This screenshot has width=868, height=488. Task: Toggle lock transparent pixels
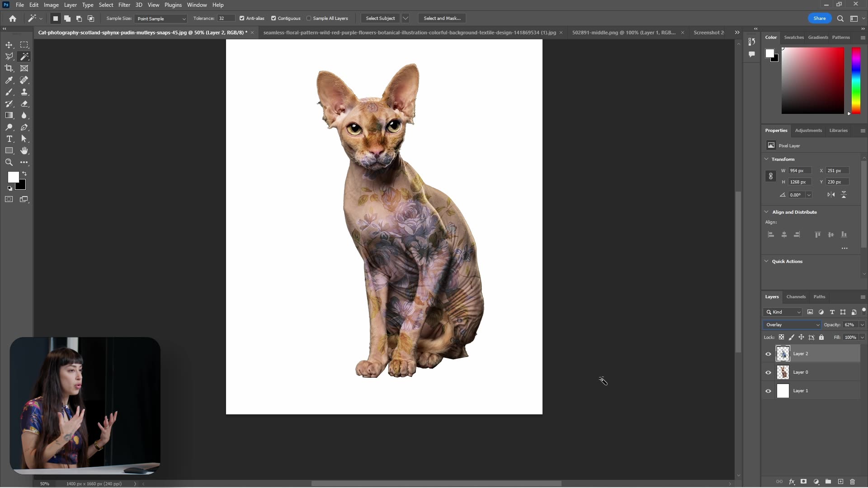(781, 337)
